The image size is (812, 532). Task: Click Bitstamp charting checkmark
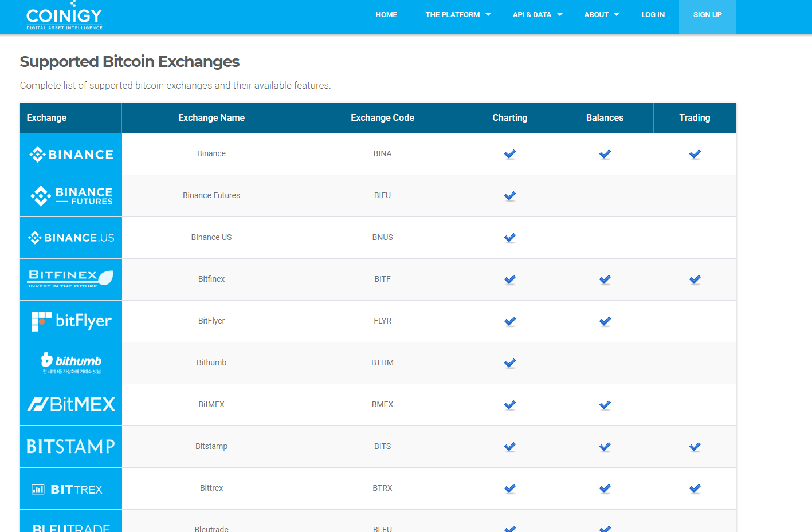[x=510, y=447]
